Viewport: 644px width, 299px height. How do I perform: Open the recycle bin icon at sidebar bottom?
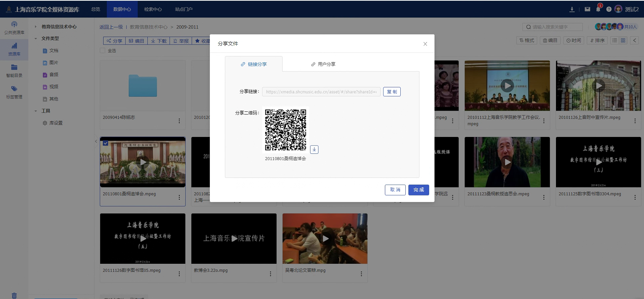coord(14,295)
